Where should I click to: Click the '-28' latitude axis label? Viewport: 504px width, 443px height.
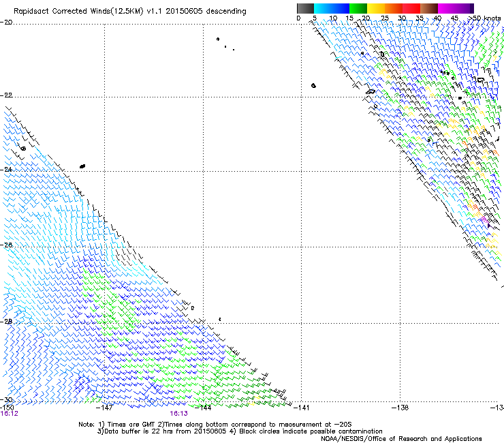[6, 321]
